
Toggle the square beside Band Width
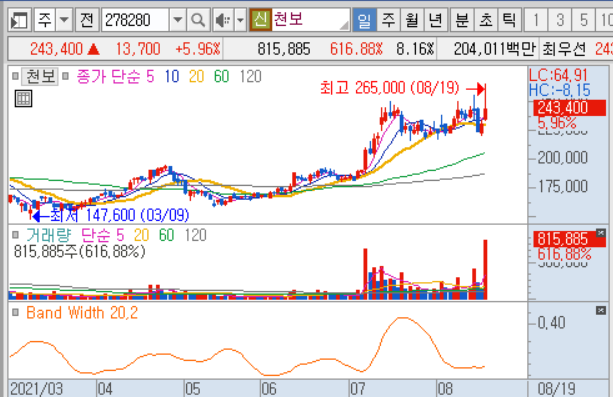point(15,312)
